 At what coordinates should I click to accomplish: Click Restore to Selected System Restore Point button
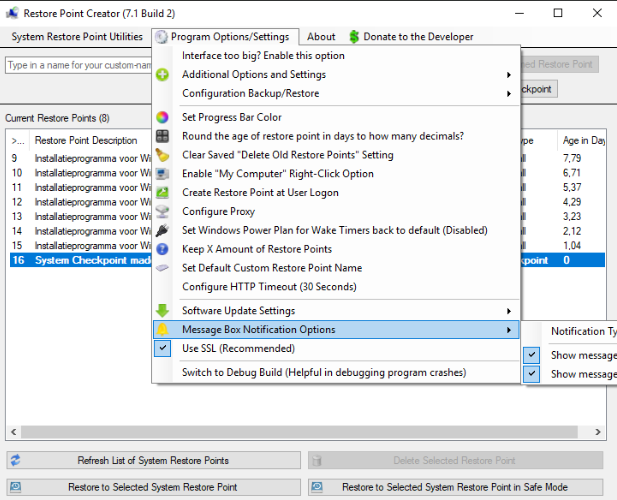click(153, 488)
